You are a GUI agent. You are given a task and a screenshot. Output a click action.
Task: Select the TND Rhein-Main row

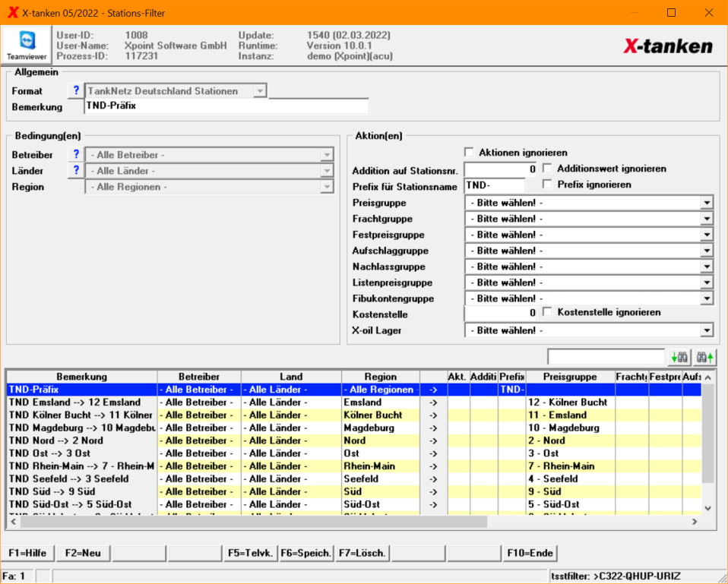click(354, 466)
